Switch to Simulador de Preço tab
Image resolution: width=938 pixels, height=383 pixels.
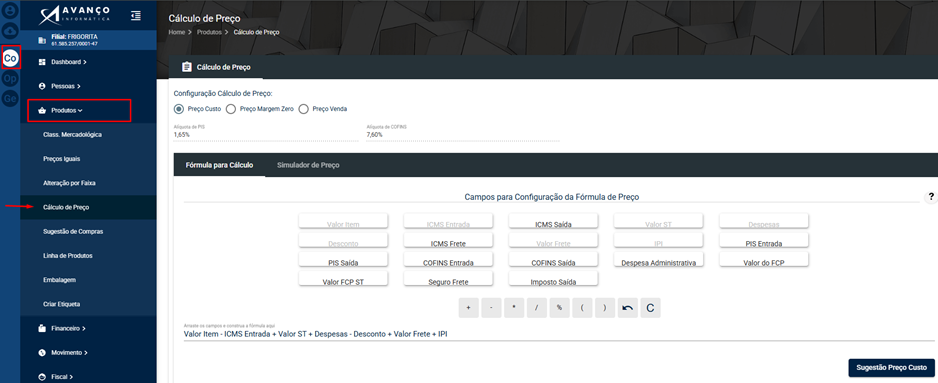308,165
